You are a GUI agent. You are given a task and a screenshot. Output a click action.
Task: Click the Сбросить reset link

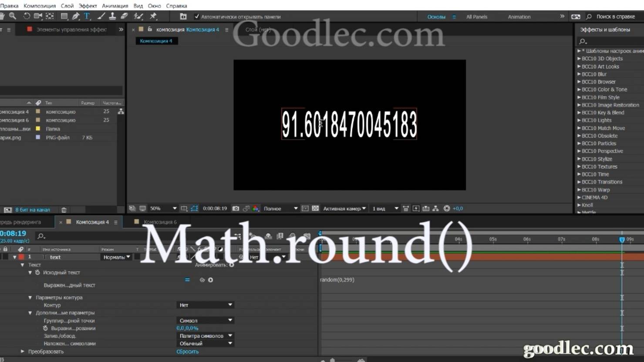tap(187, 352)
